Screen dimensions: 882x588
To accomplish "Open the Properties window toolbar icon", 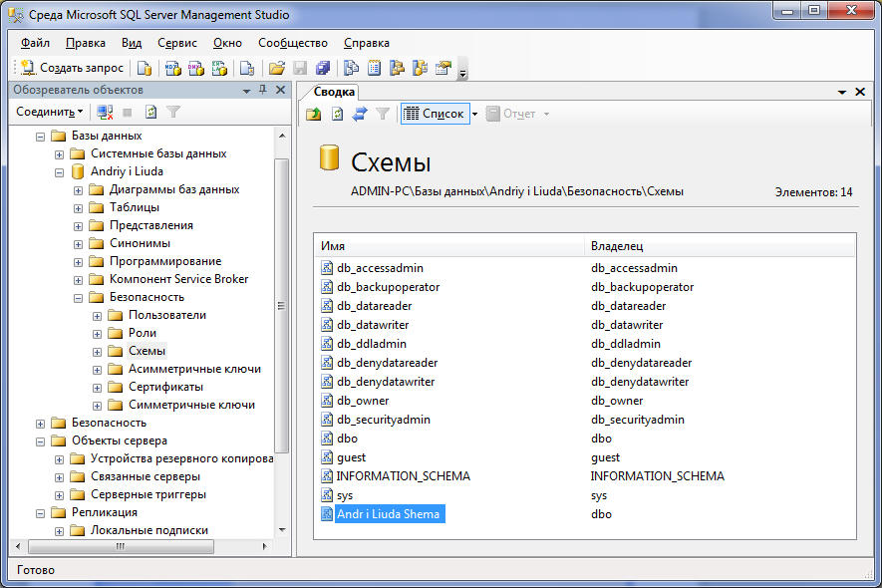I will tap(443, 68).
